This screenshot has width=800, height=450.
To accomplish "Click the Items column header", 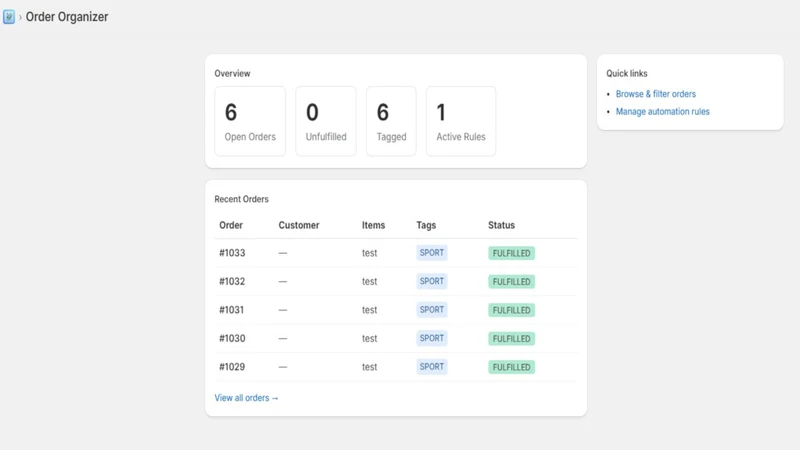I will point(373,225).
